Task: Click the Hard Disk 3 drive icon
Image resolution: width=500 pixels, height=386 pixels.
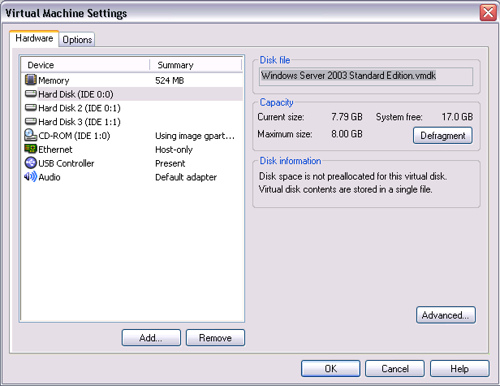Action: click(x=31, y=121)
